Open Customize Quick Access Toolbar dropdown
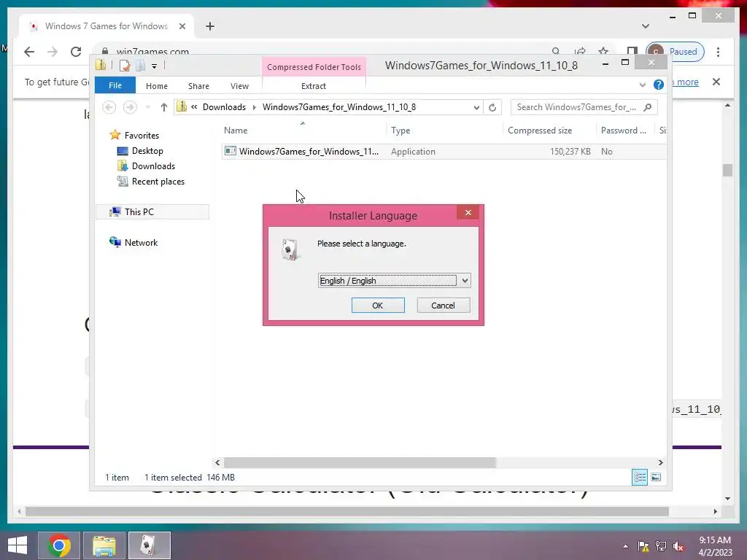The image size is (747, 560). (x=155, y=66)
